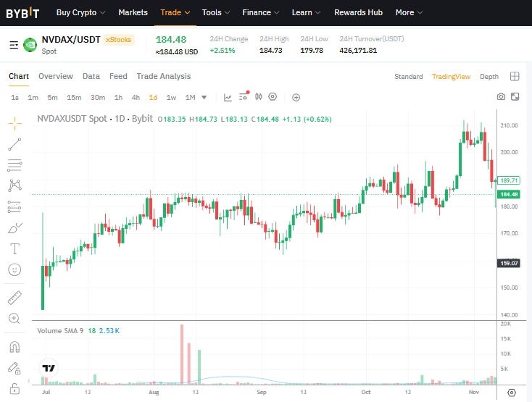This screenshot has height=402, width=532.
Task: Click the plus add-compare icon
Action: tap(296, 98)
